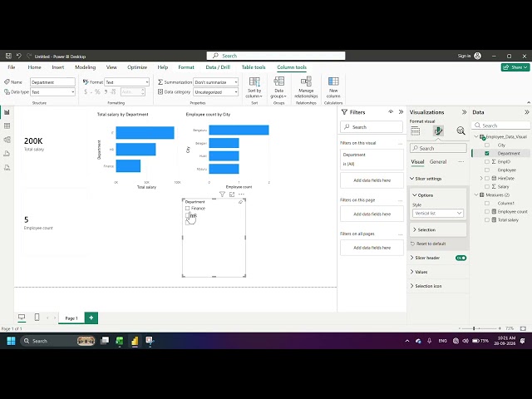
Task: Tick the Total salary measure checkbox
Action: 487,219
